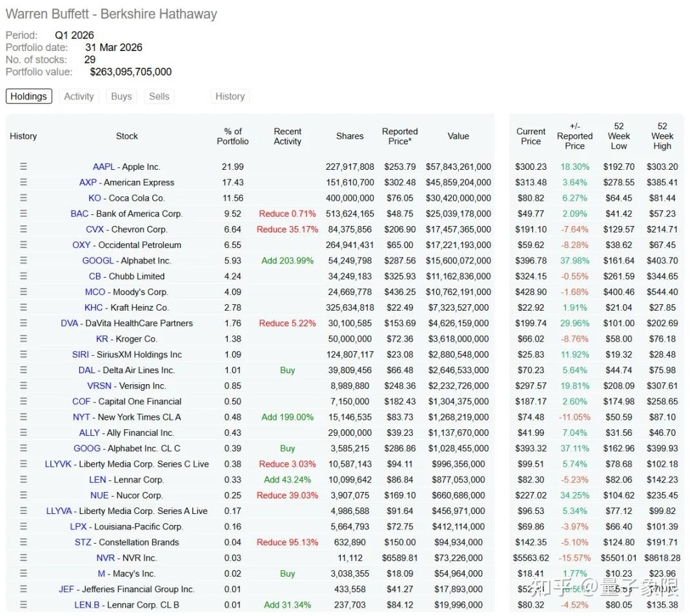This screenshot has width=697, height=616.
Task: Switch to the Activity tab
Action: tap(79, 96)
